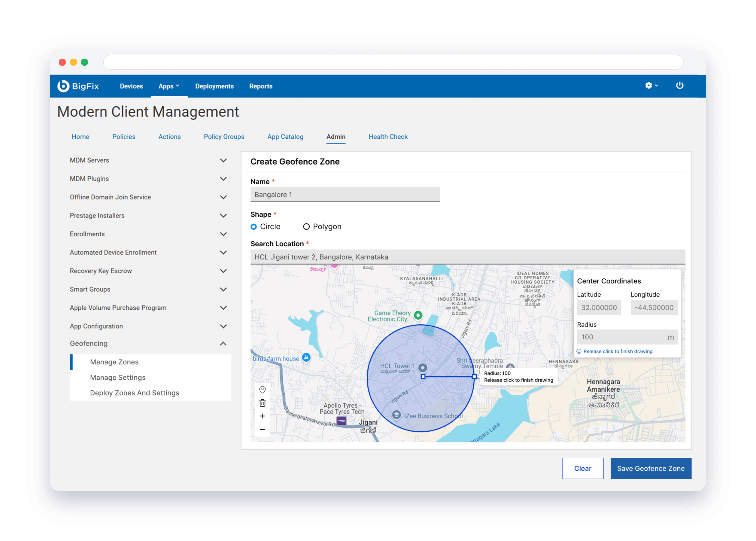Screen dimensions: 756x541
Task: Select the Circle shape option
Action: tap(254, 227)
